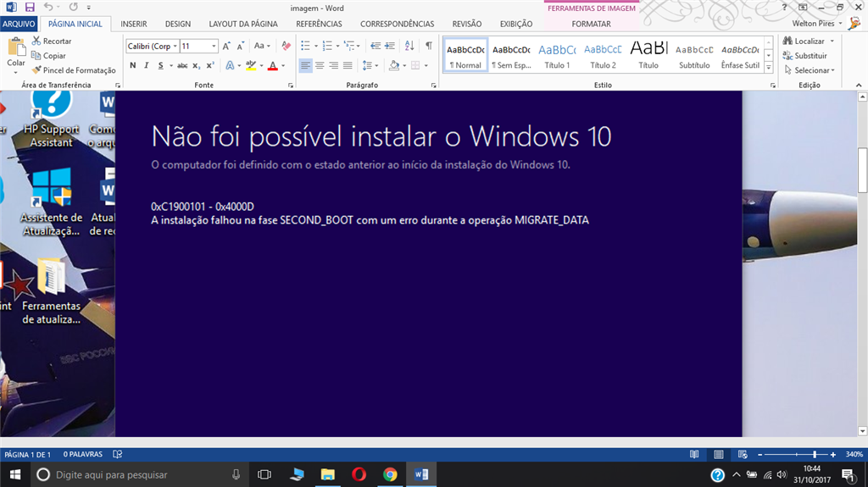Toggle bold (N) formatting
Screen dimensions: 868x487
click(x=133, y=65)
